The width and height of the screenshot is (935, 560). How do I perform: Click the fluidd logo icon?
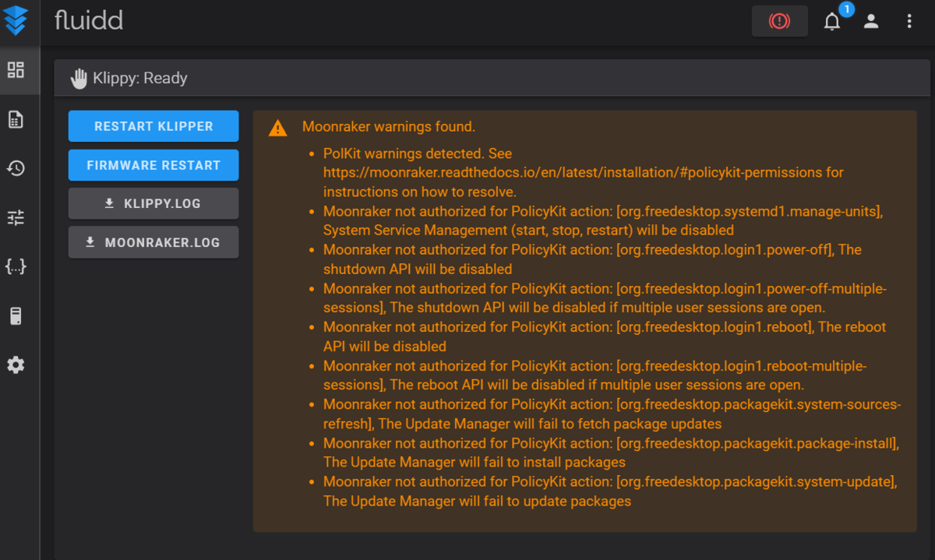click(16, 20)
